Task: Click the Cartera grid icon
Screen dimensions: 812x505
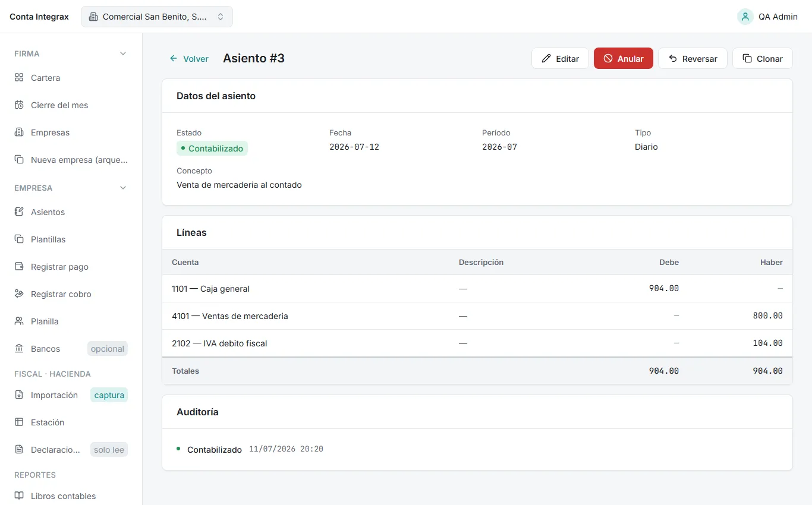Action: coord(19,78)
